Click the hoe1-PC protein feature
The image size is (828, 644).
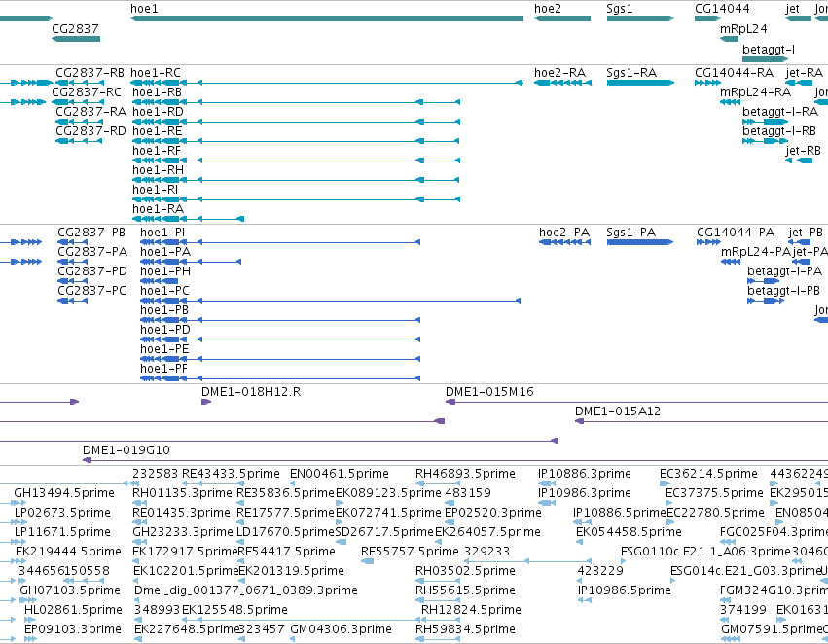click(x=331, y=301)
